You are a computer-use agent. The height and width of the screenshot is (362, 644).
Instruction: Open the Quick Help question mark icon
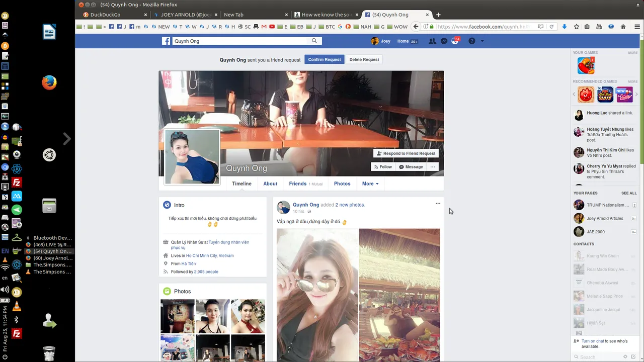point(471,41)
